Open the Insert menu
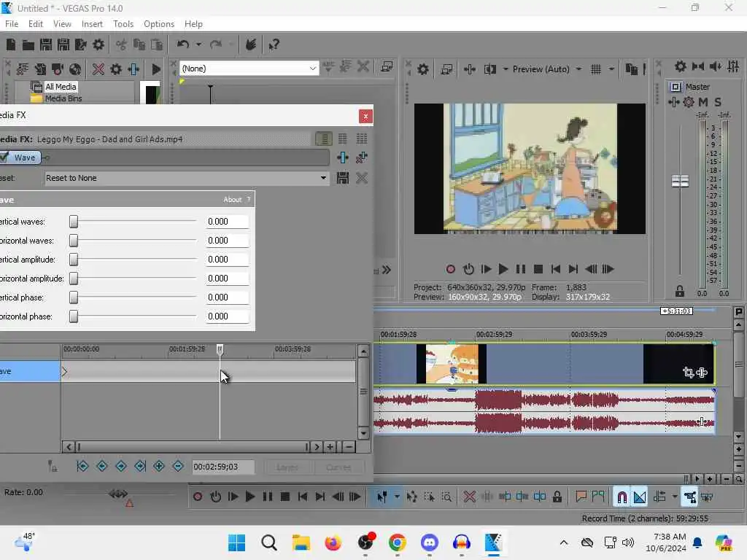The image size is (747, 560). coord(92,24)
